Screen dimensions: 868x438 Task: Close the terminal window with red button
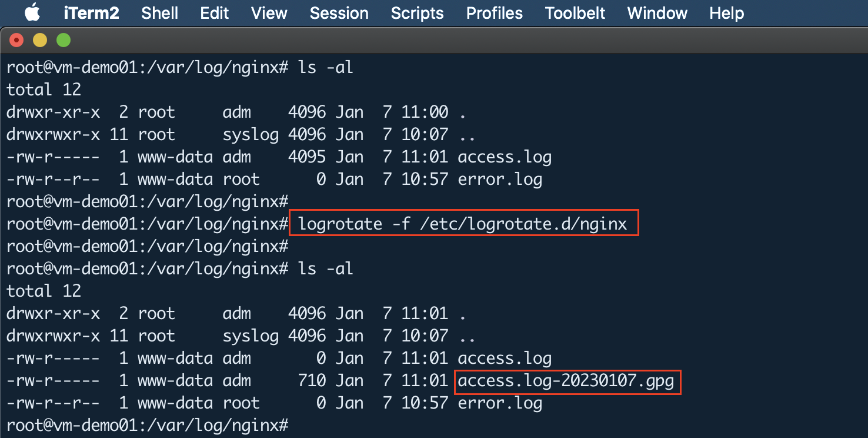point(16,40)
